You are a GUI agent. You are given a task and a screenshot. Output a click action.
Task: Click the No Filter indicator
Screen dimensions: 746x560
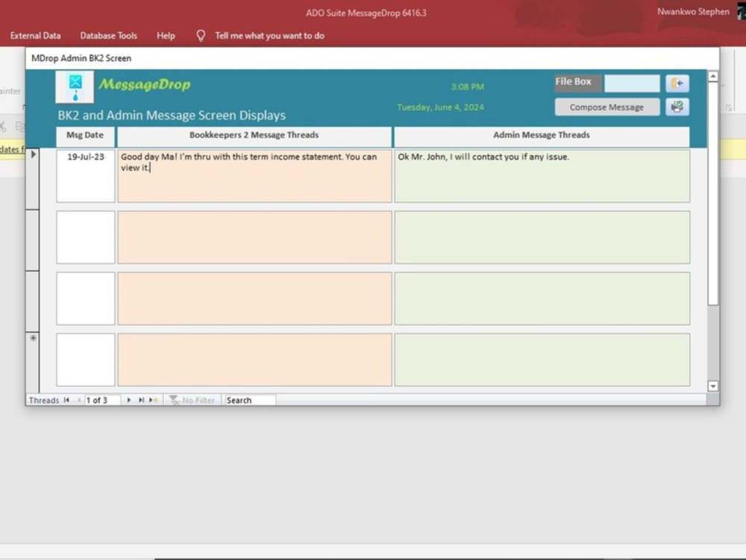pos(192,400)
